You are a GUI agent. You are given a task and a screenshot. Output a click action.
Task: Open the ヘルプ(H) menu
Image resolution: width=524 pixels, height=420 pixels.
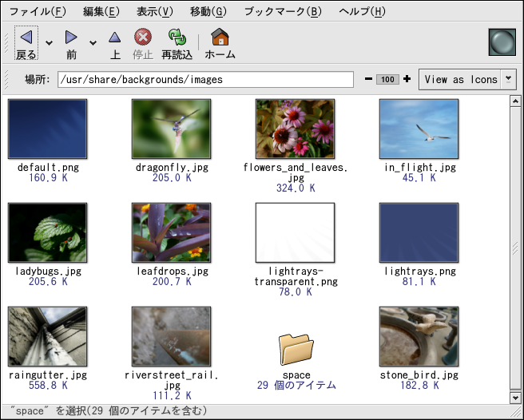pos(362,11)
